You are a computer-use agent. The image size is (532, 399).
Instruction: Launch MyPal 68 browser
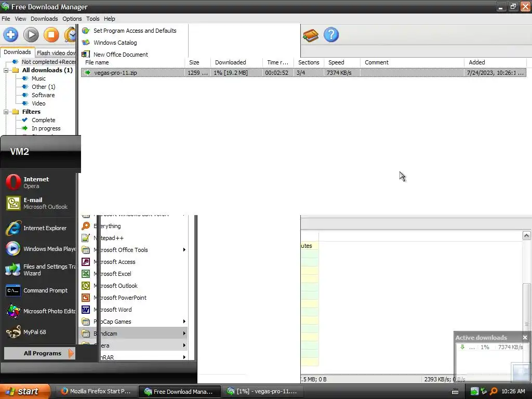(x=39, y=332)
